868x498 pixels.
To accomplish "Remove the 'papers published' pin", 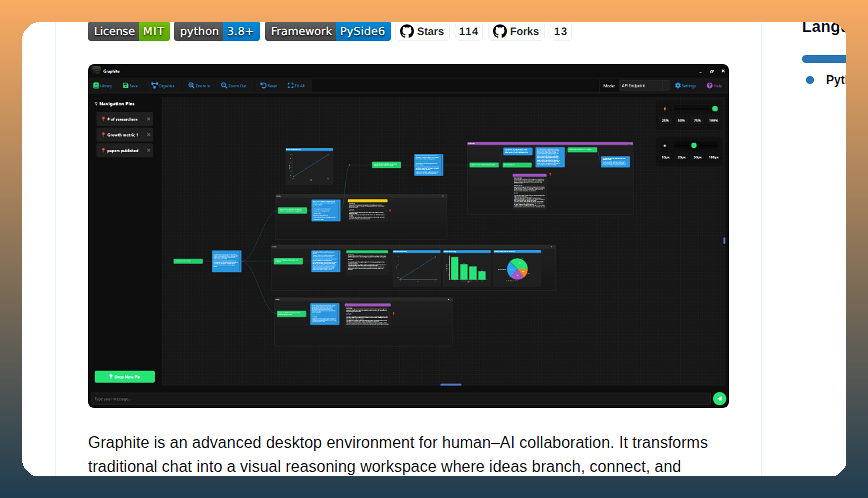I will tap(148, 150).
